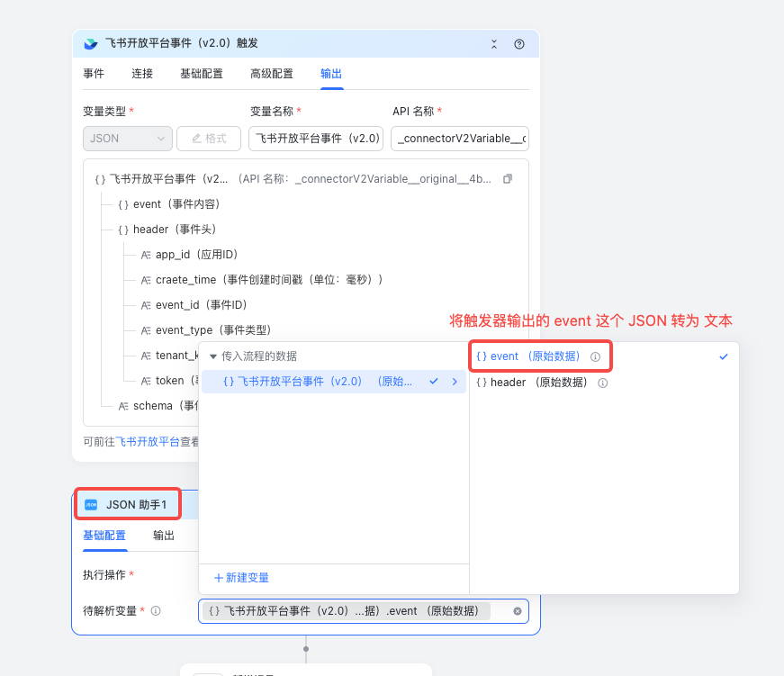
Task: Select event_type (事件类型) field
Action: click(206, 330)
